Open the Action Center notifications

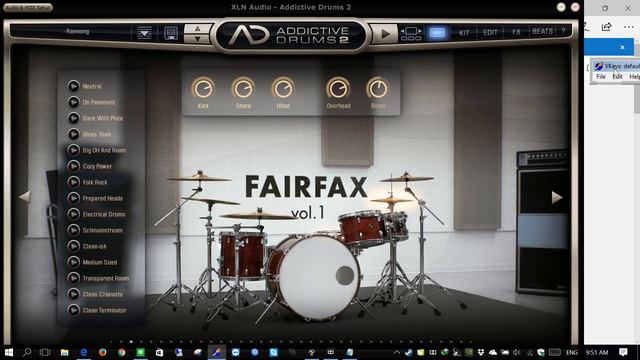pos(623,352)
